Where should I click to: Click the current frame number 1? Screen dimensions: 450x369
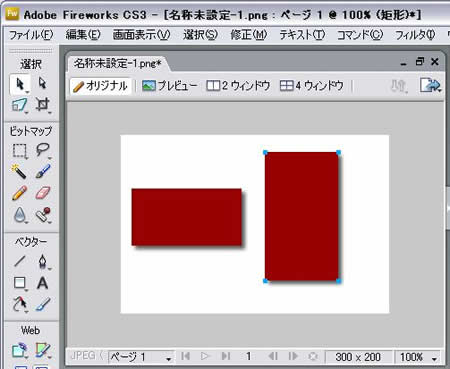tap(248, 357)
